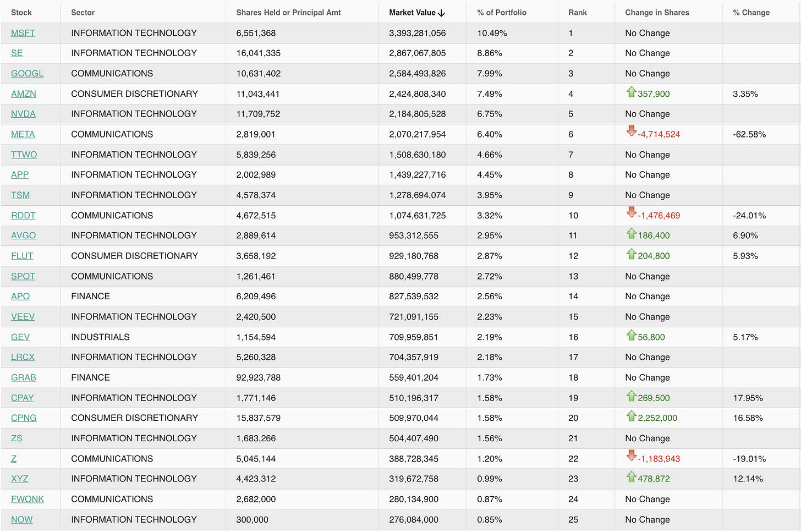The image size is (801, 532).
Task: Open the GRAB ticker link
Action: coord(24,377)
